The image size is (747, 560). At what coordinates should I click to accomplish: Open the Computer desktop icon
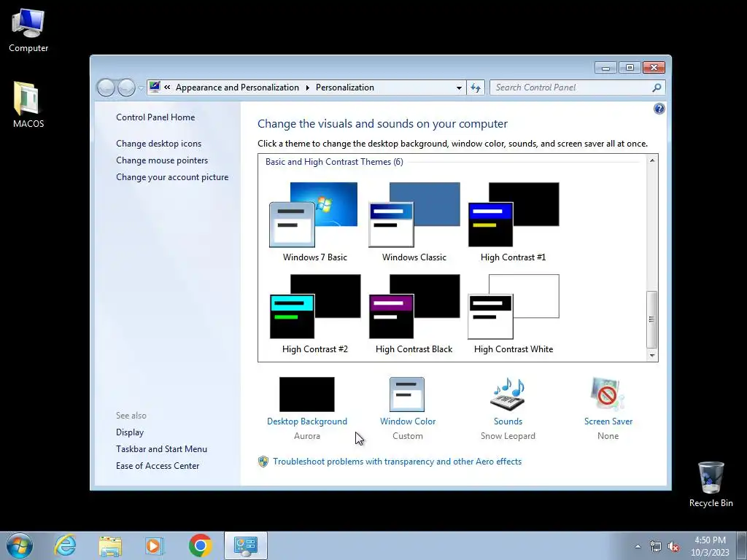tap(28, 29)
